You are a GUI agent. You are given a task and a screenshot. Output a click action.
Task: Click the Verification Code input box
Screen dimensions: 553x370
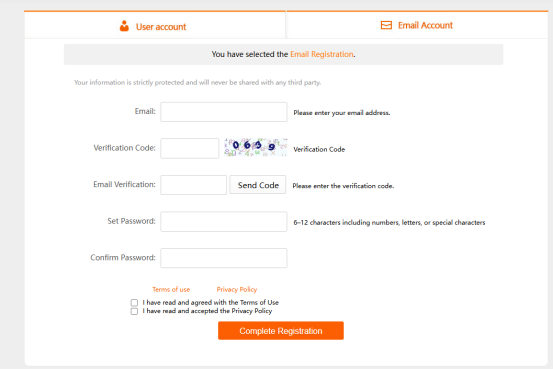190,148
